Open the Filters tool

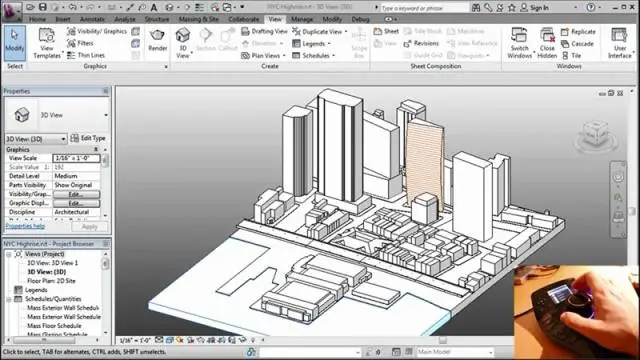pos(80,43)
